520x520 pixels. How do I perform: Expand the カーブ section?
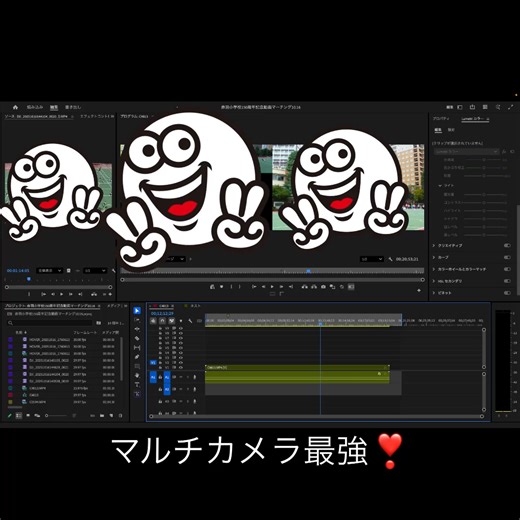tap(434, 257)
